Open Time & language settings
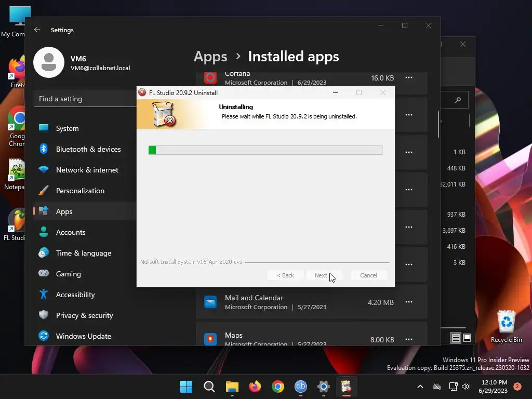The width and height of the screenshot is (532, 399). coord(85,253)
